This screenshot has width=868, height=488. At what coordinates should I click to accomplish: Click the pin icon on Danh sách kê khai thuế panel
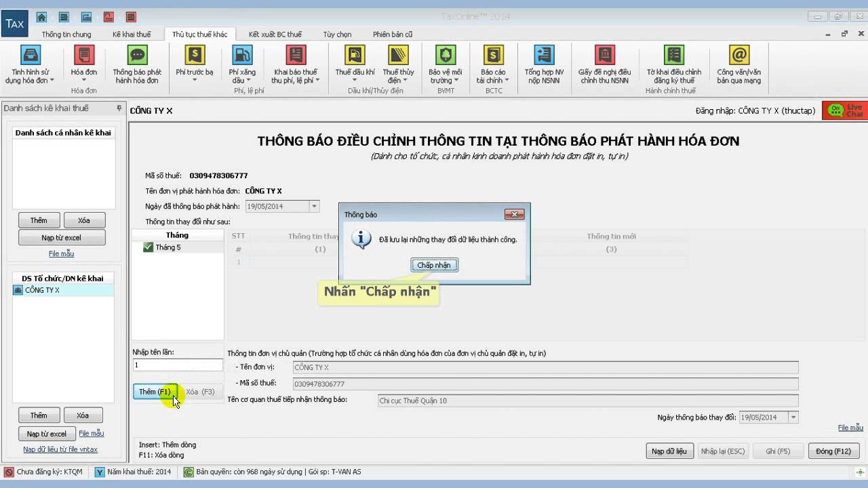pyautogui.click(x=119, y=108)
